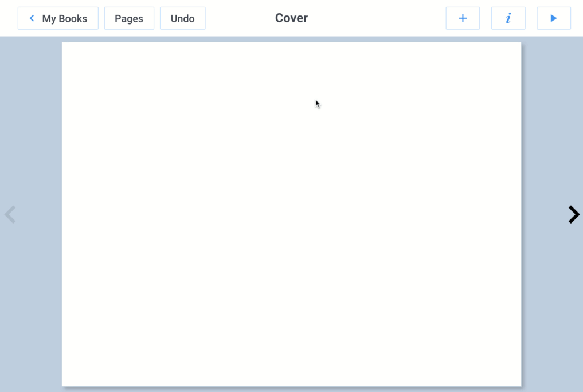Open the Pages overview
Image resolution: width=583 pixels, height=392 pixels.
129,18
